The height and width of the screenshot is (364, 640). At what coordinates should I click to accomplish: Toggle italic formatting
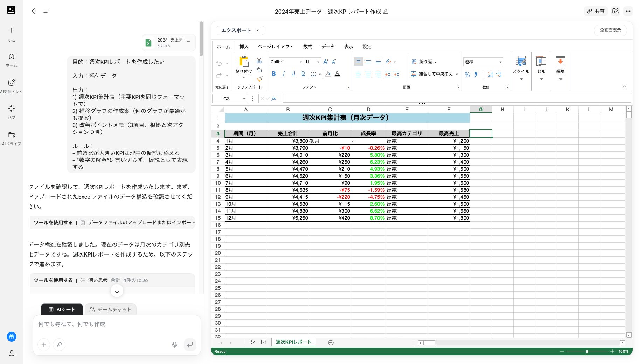(x=284, y=74)
